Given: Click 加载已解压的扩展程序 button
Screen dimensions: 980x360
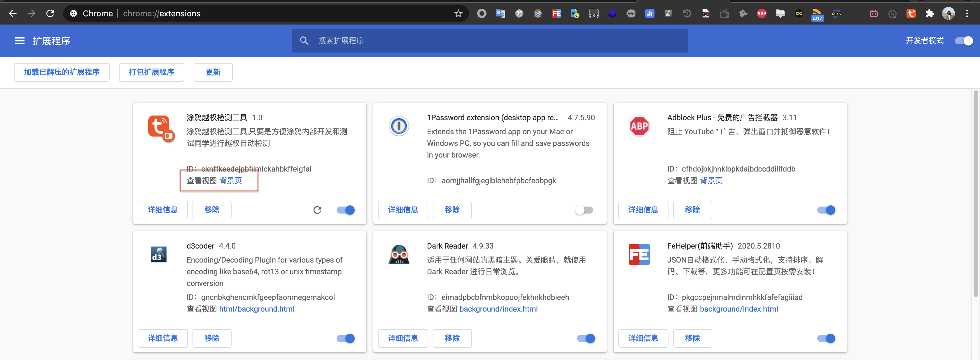Looking at the screenshot, I should point(62,72).
